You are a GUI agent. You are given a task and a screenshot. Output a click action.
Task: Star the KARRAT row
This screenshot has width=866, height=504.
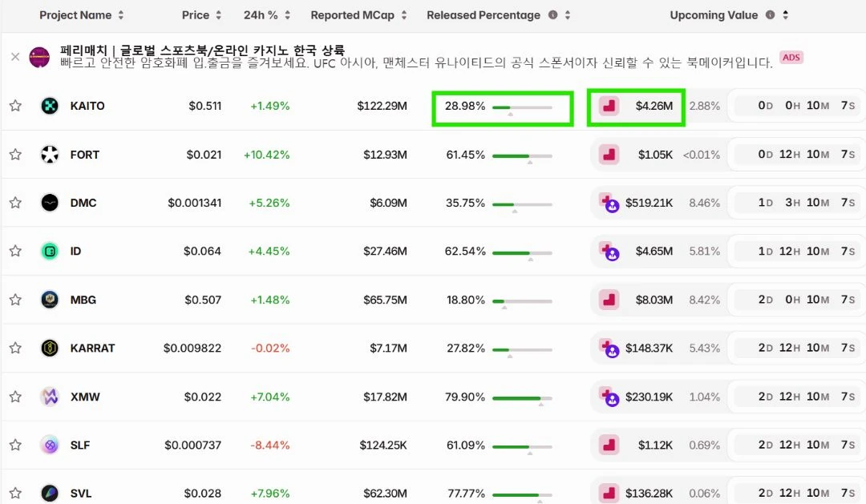pos(15,348)
